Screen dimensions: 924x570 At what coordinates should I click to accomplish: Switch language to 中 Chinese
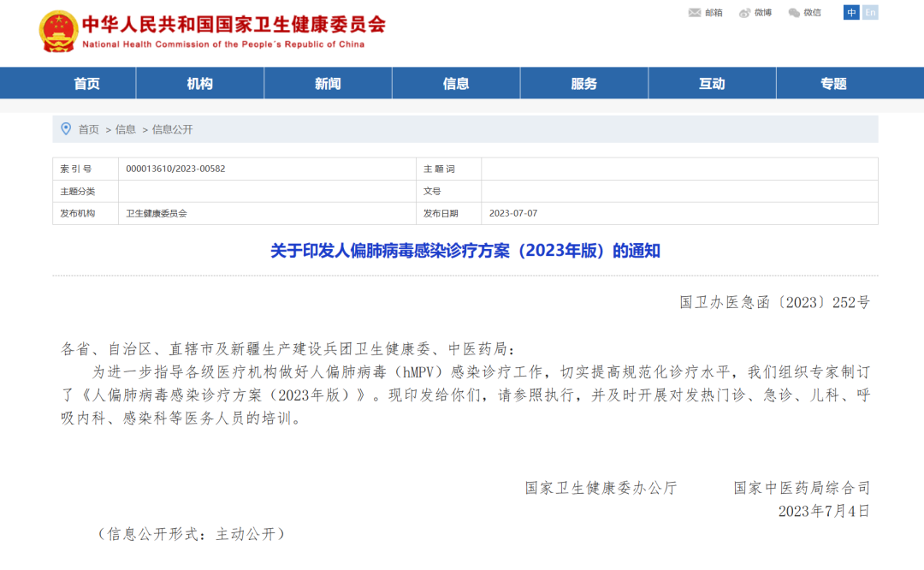click(x=851, y=12)
